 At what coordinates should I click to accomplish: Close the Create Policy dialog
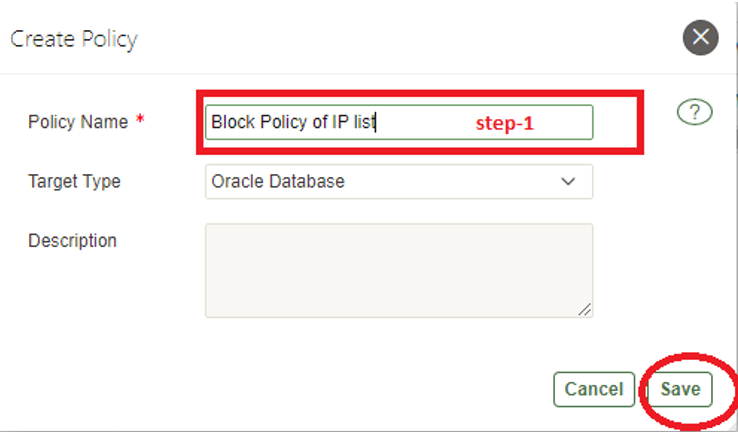[x=701, y=38]
